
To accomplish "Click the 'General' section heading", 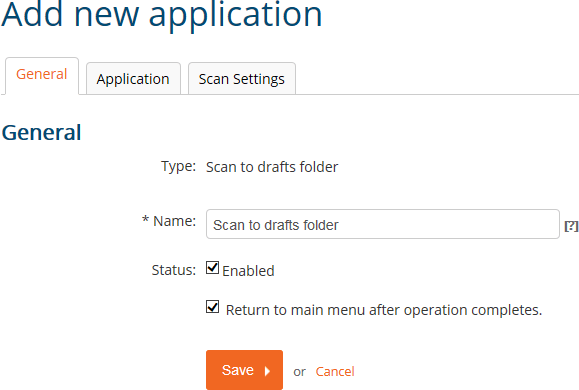I will [41, 132].
